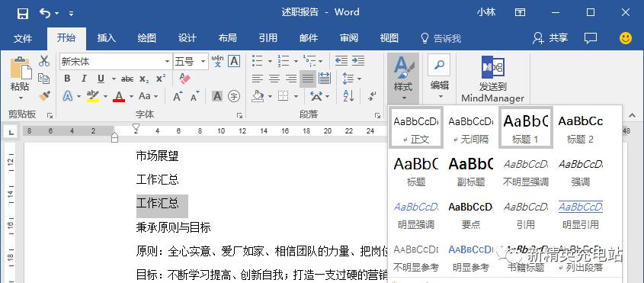Toggle character shading A icon
This screenshot has width=644, height=283.
[x=217, y=96]
